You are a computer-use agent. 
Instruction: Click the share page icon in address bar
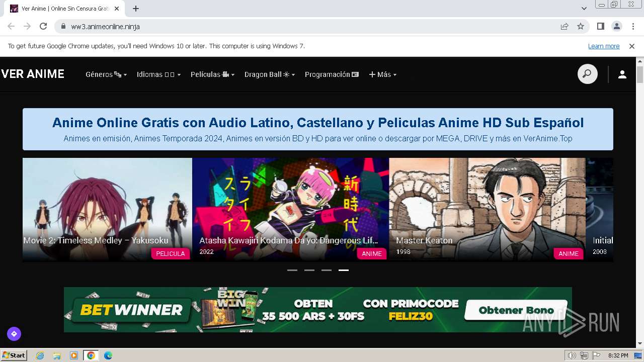pos(565,26)
